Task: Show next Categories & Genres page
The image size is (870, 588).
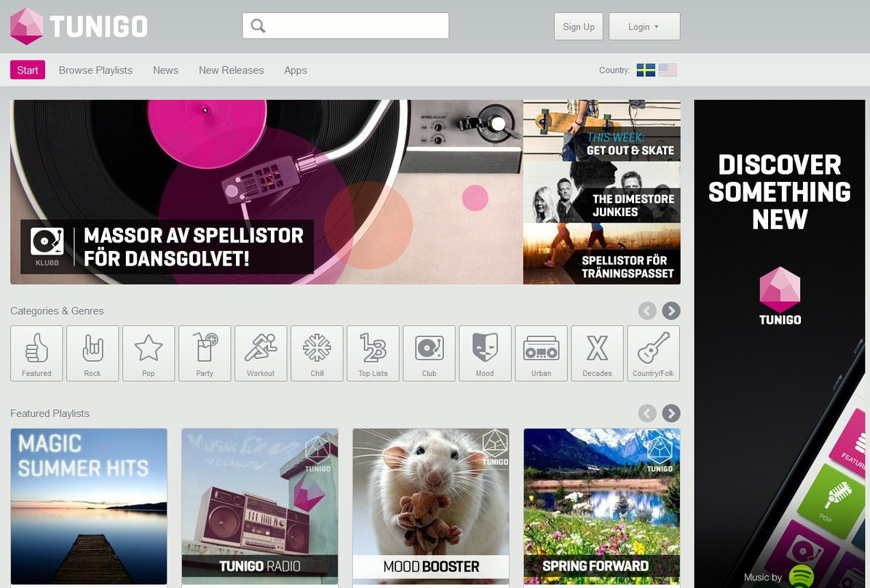Action: click(671, 311)
